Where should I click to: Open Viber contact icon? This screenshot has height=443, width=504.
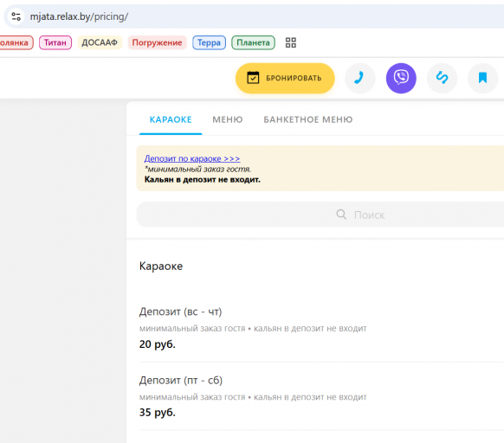(401, 78)
